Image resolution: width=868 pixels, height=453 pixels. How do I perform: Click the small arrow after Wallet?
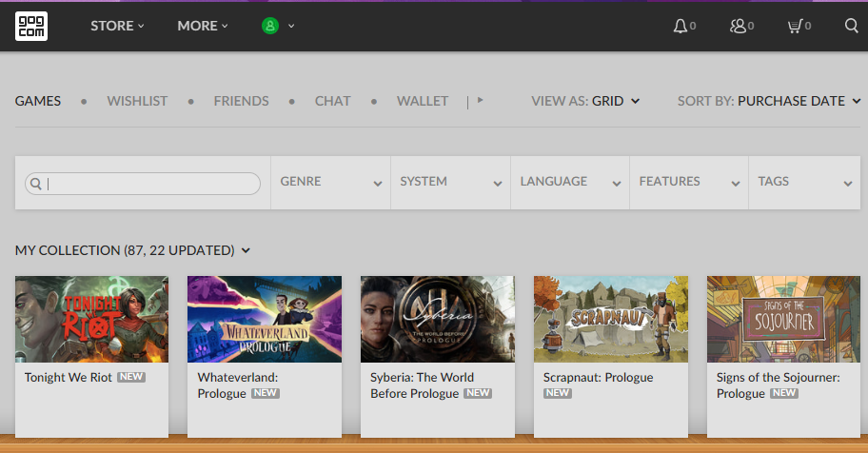[x=480, y=100]
